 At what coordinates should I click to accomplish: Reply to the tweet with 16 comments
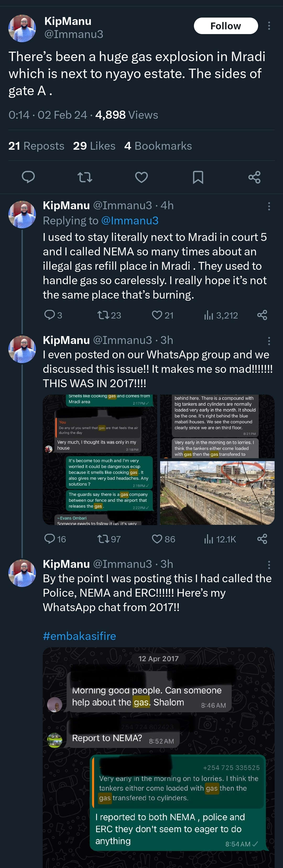coord(50,539)
